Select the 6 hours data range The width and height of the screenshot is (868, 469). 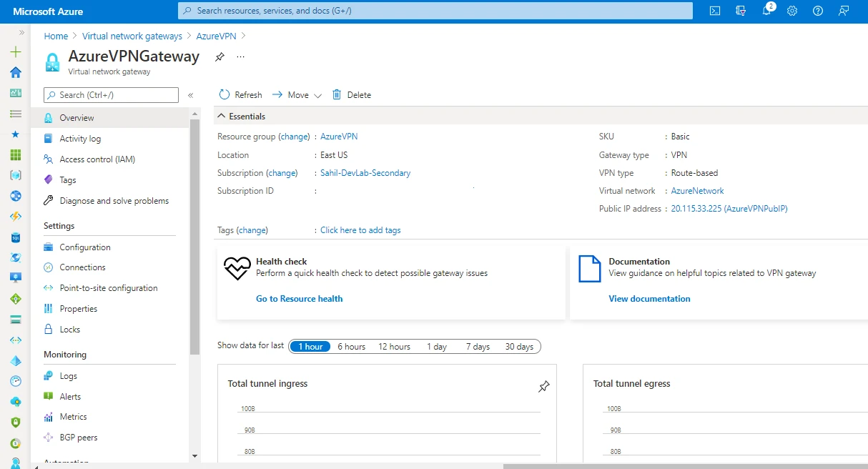click(351, 346)
